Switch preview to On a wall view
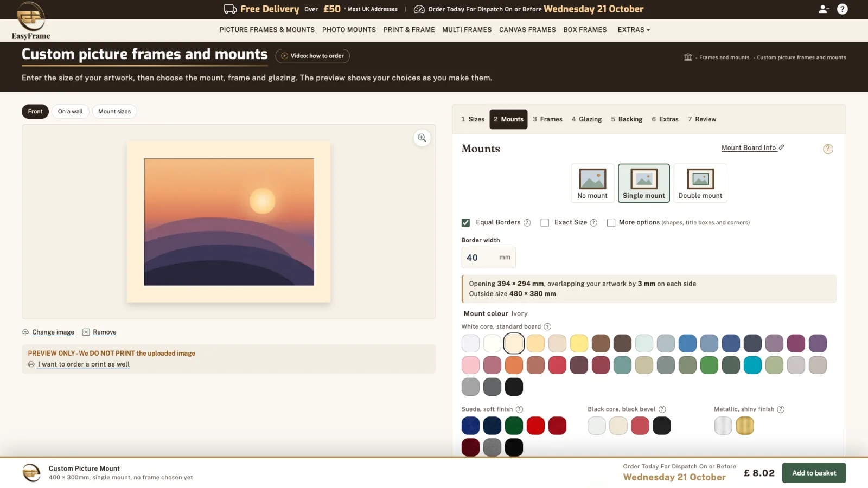The height and width of the screenshot is (488, 868). [x=71, y=112]
